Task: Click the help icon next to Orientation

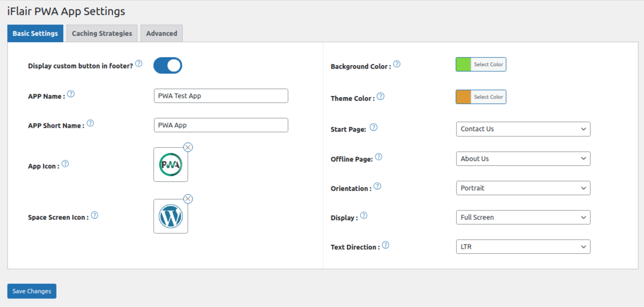Action: [x=377, y=185]
